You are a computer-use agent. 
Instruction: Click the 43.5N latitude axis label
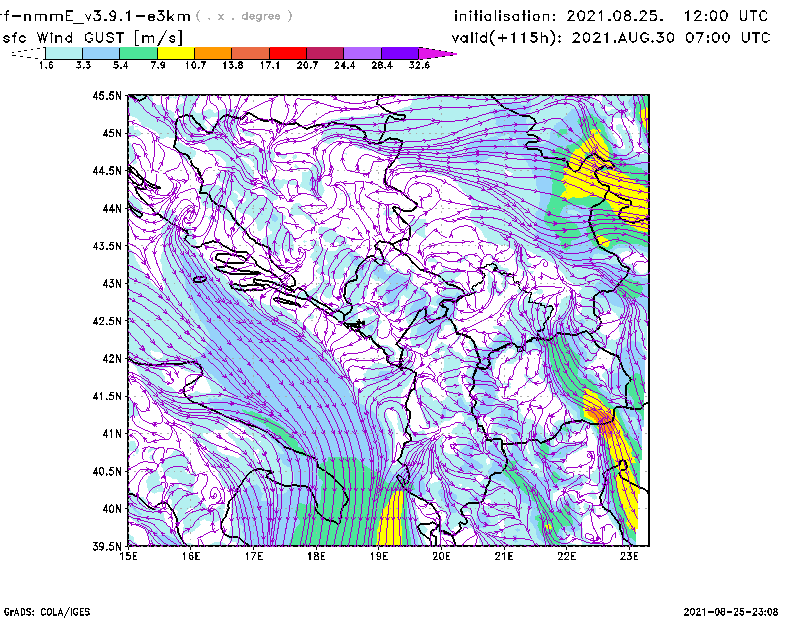tap(107, 246)
